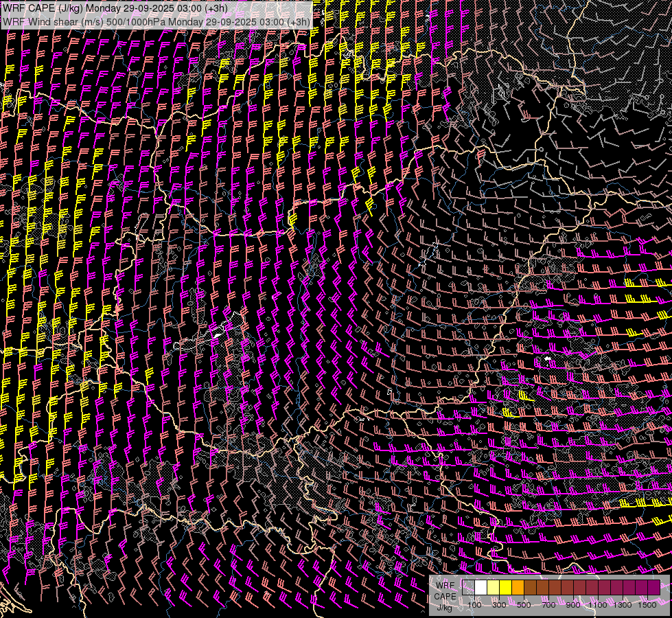The width and height of the screenshot is (672, 618).
Task: Click the 700 legend tick label
Action: pyautogui.click(x=548, y=605)
